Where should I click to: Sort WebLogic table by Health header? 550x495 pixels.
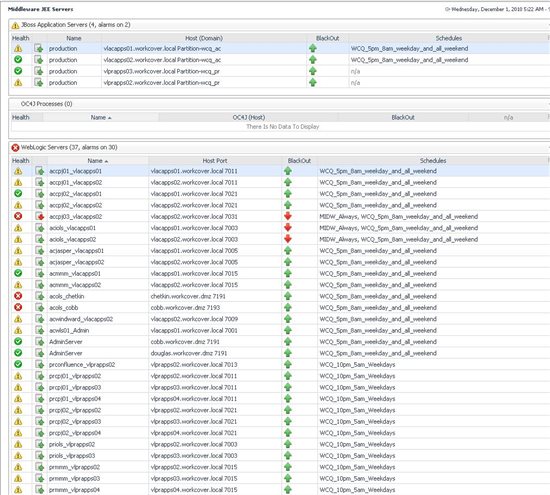tap(21, 161)
